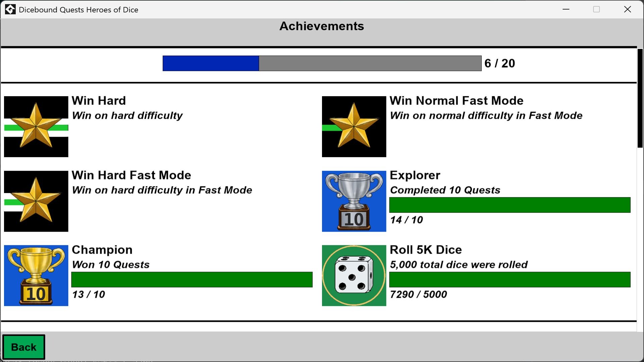This screenshot has height=362, width=644.
Task: Click the Win Normal Fast Mode star icon
Action: (x=354, y=127)
